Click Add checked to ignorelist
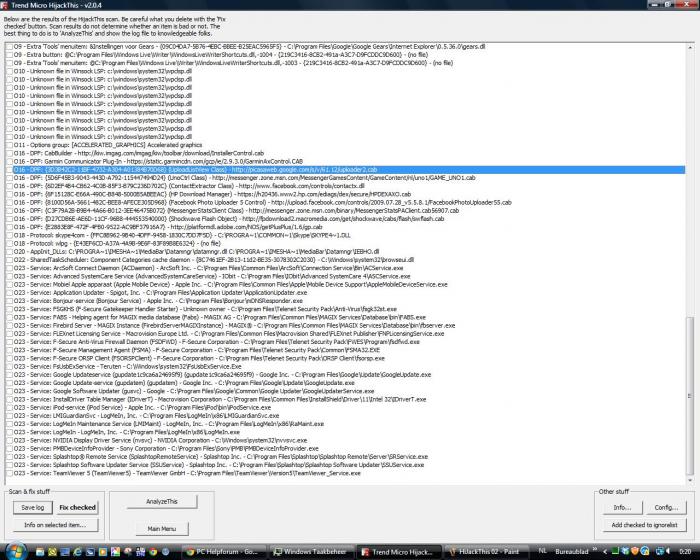 pyautogui.click(x=644, y=525)
